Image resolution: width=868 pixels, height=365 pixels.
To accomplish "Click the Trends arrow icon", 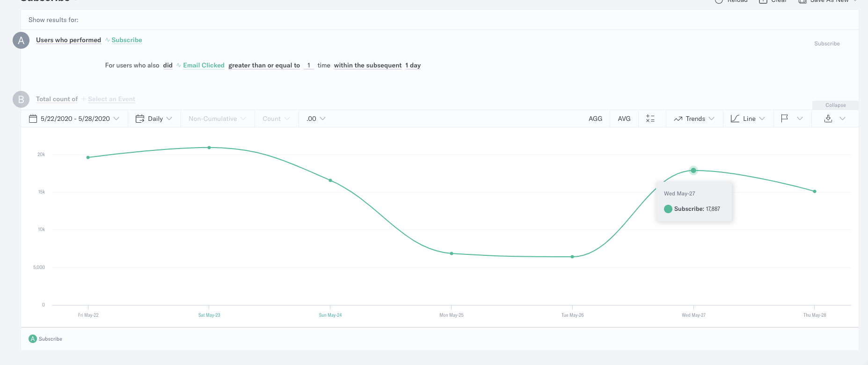I will tap(678, 119).
